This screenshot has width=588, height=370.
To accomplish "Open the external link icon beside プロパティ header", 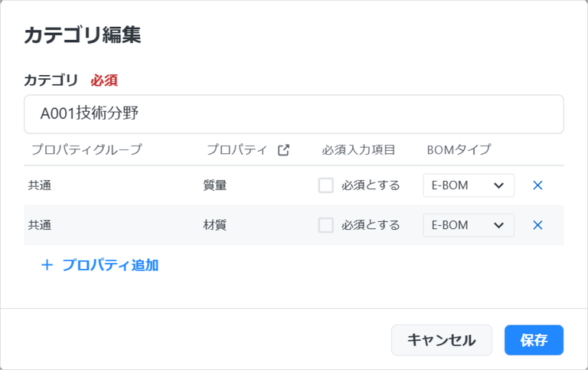I will click(x=283, y=150).
